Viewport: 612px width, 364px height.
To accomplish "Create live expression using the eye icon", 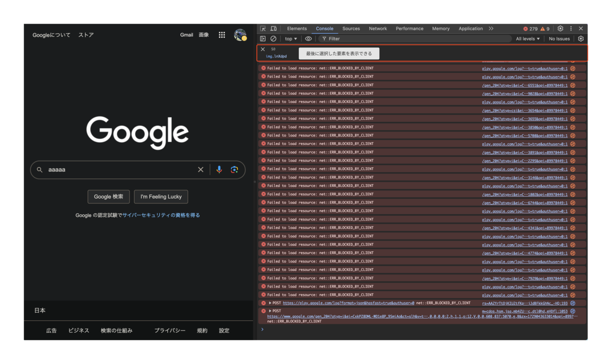I will [309, 39].
